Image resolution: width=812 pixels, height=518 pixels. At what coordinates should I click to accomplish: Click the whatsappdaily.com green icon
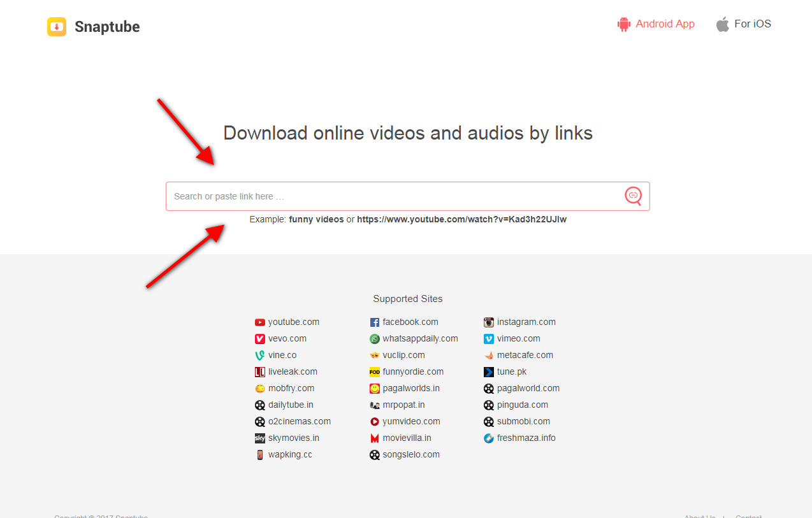(x=375, y=339)
